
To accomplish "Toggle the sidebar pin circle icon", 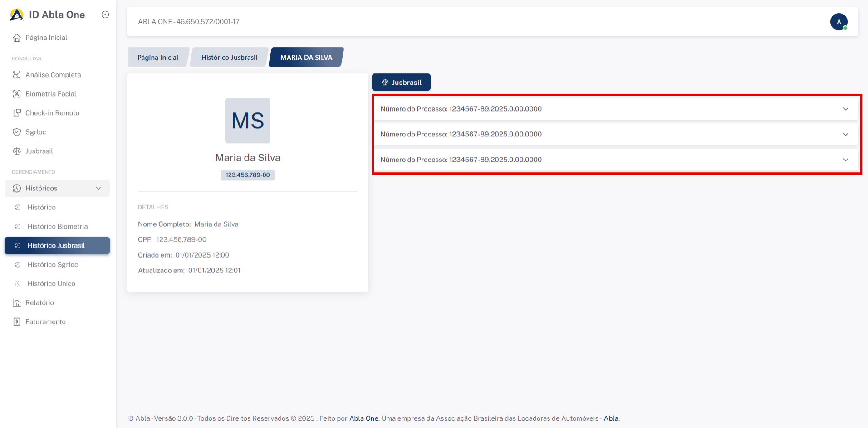I will point(105,15).
